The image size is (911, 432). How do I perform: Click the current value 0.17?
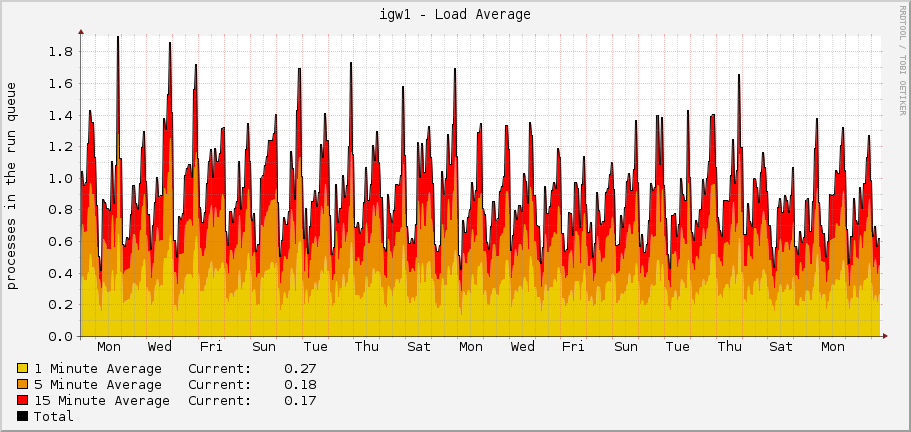(x=300, y=401)
